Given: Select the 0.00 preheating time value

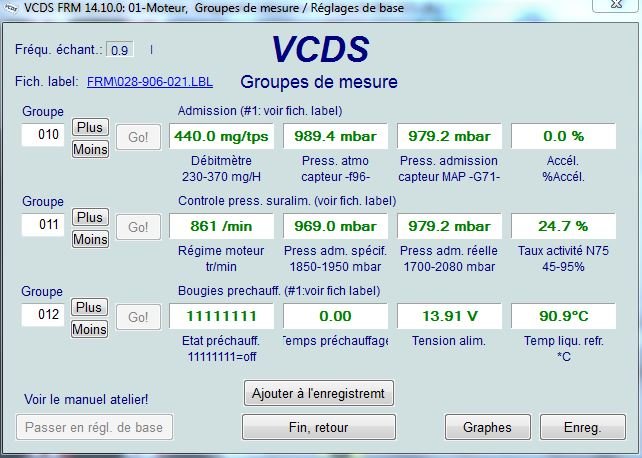Looking at the screenshot, I should [335, 316].
